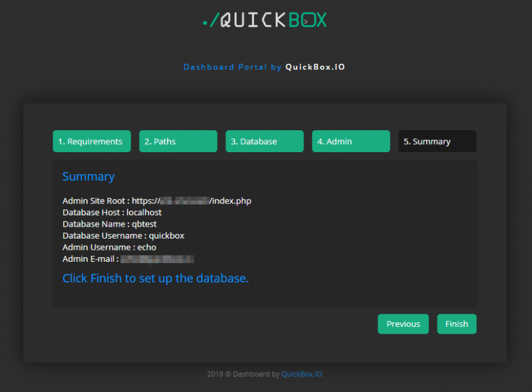Click the active "5. Summary" step

coord(437,141)
